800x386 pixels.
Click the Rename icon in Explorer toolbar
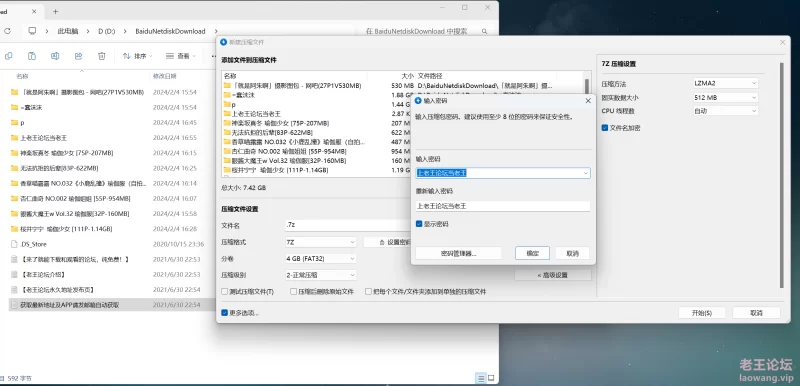click(x=55, y=56)
